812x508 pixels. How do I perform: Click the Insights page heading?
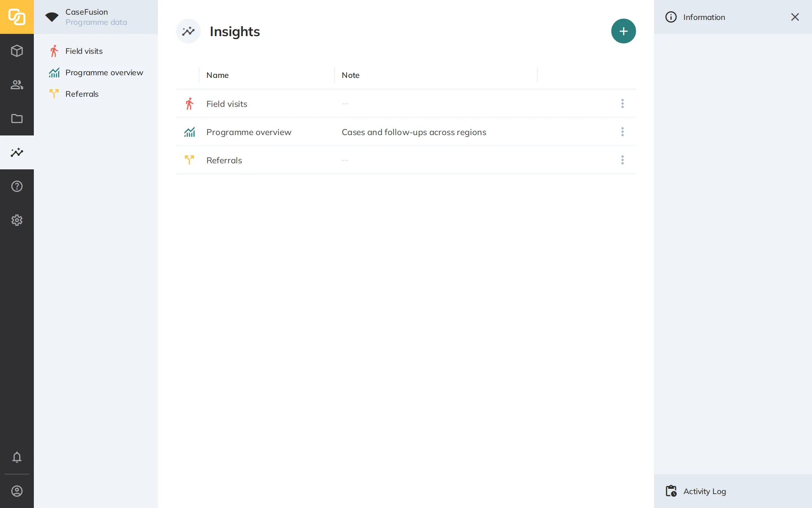(x=235, y=32)
